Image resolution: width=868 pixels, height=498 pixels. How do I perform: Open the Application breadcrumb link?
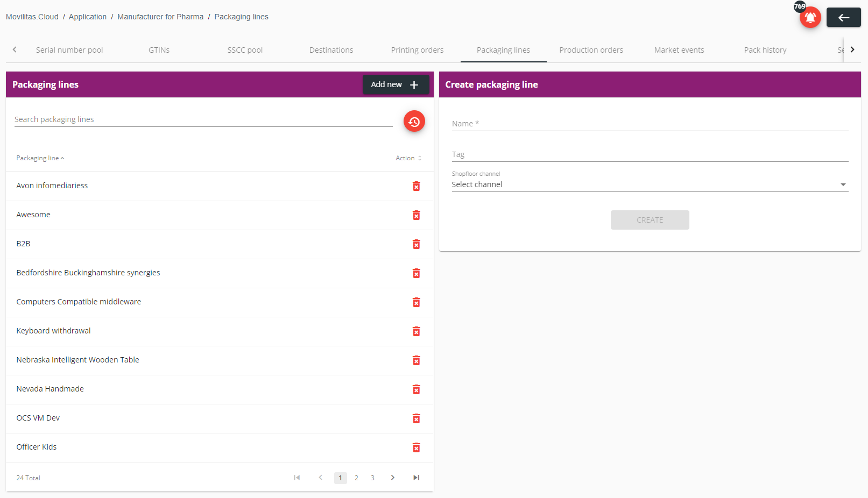[x=88, y=17]
